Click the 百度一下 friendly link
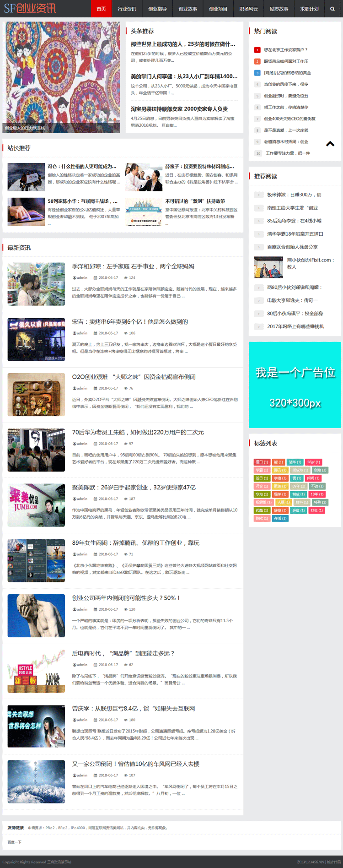This screenshot has height=868, width=343. pyautogui.click(x=14, y=842)
